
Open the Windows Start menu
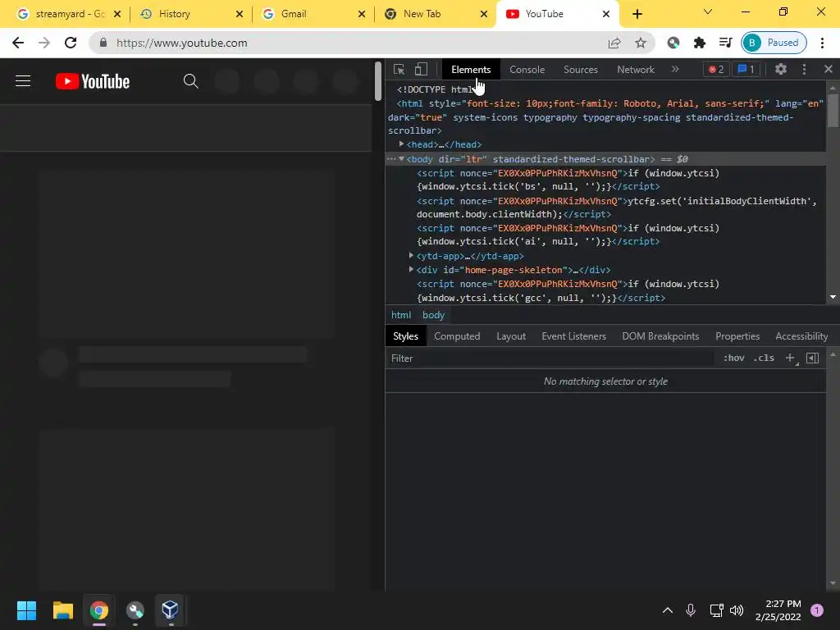[26, 610]
